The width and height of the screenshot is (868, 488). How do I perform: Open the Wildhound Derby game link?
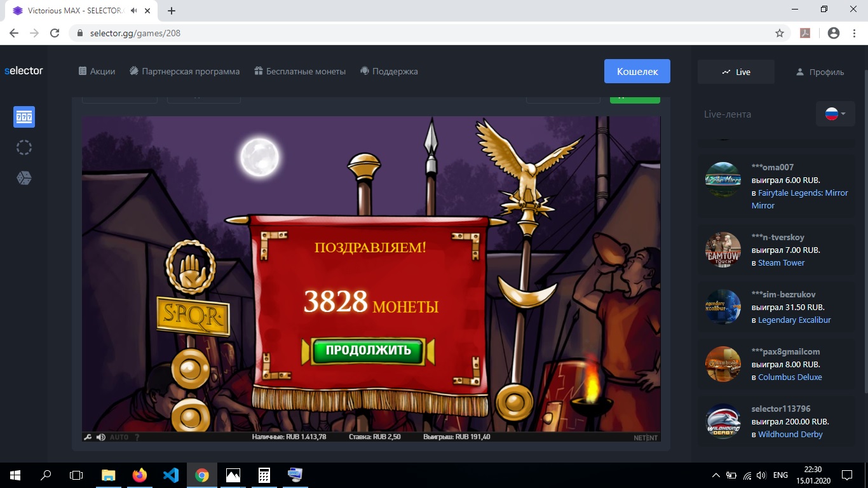point(790,434)
